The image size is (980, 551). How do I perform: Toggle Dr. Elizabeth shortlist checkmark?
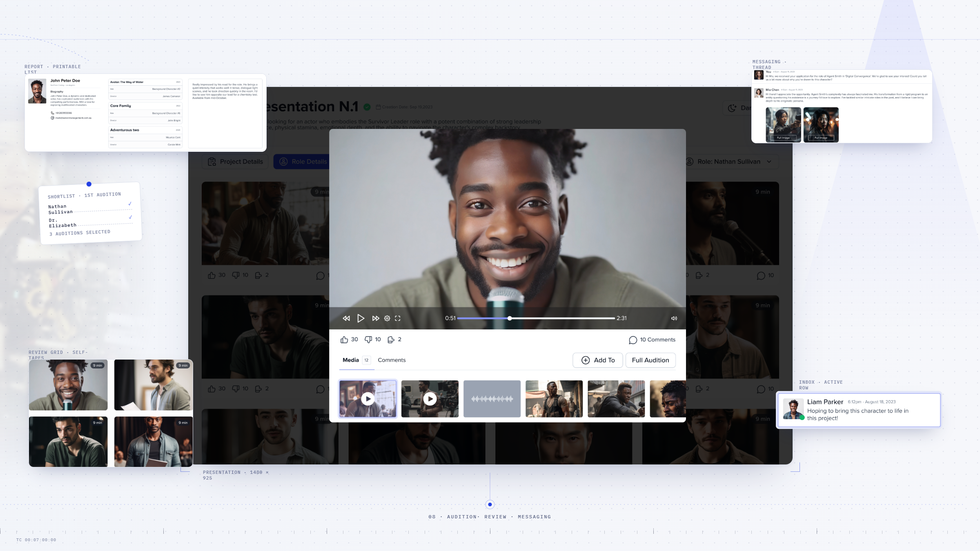(130, 217)
